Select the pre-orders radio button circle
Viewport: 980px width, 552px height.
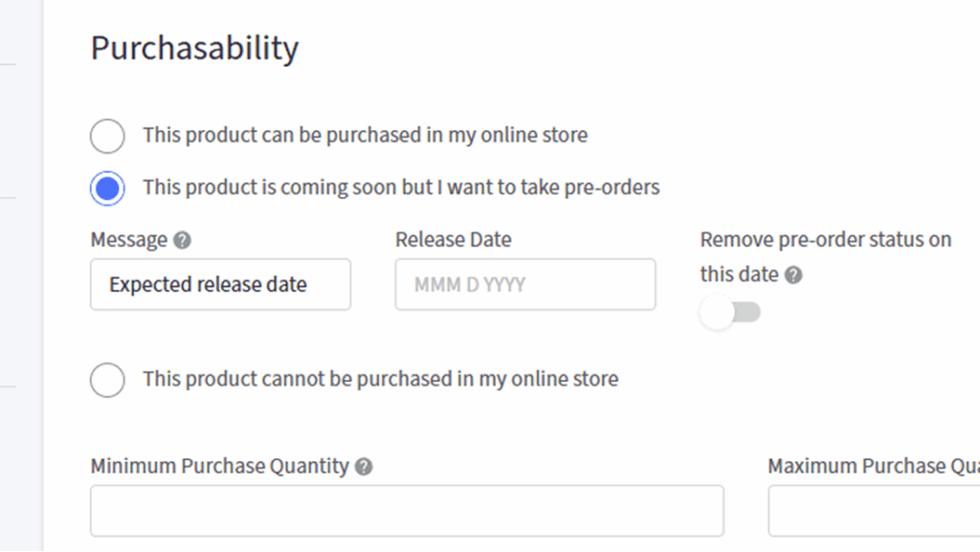(107, 188)
